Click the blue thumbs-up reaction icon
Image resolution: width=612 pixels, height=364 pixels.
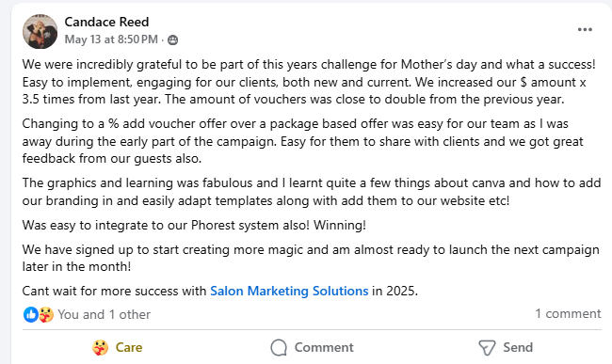[30, 314]
